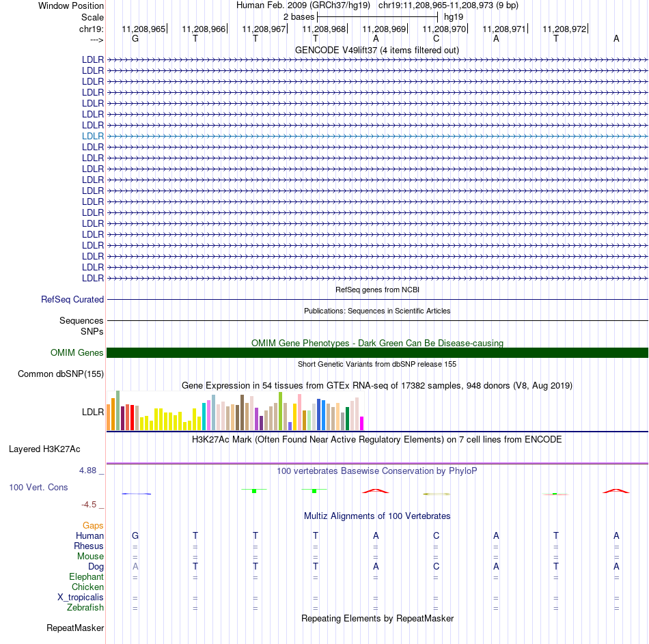Select the Elephant alignment row label
This screenshot has height=644, width=649.
[x=86, y=576]
